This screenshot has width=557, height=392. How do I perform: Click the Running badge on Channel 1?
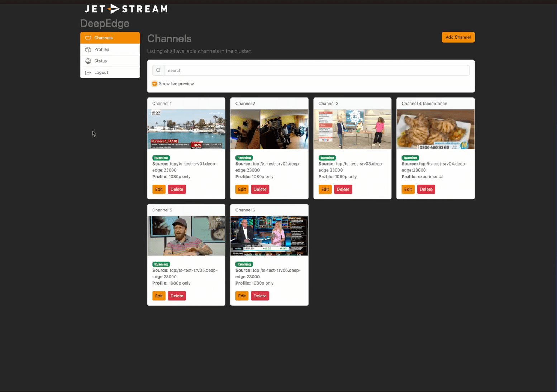click(161, 158)
